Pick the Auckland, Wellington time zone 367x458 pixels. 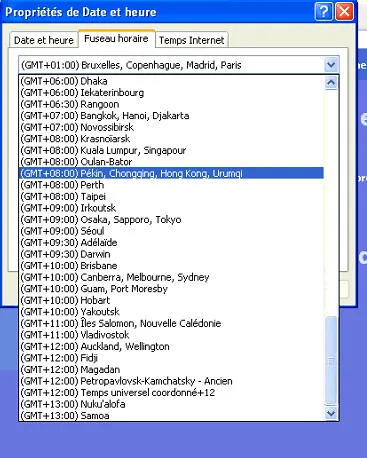(171, 346)
